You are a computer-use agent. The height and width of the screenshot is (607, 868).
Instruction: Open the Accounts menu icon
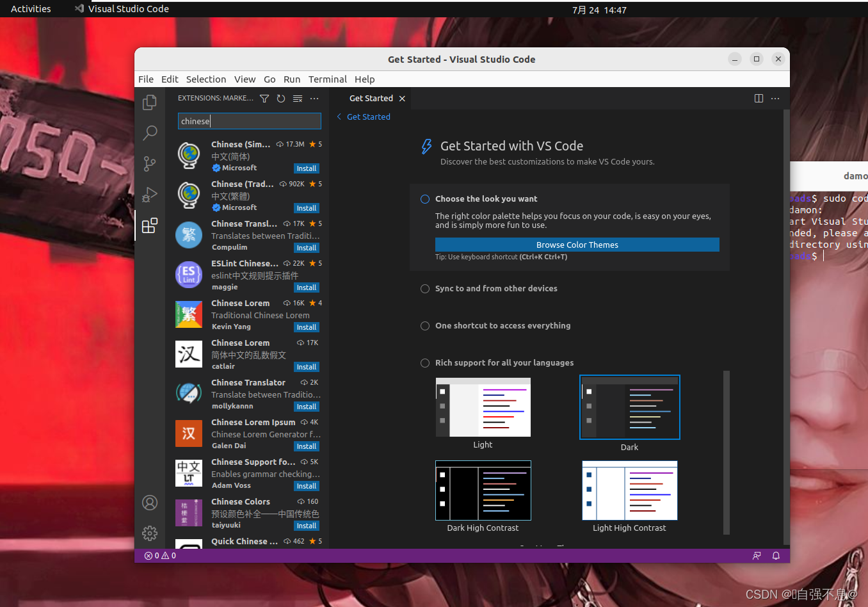tap(150, 503)
